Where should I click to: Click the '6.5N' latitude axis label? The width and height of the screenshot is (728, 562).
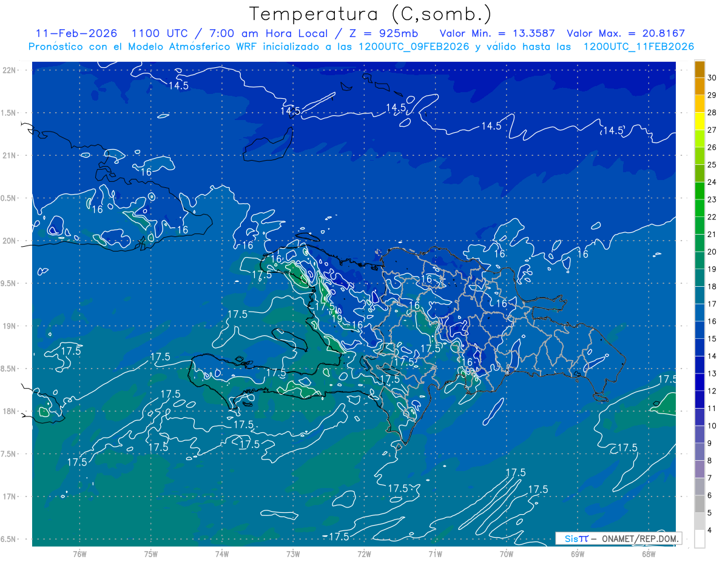tap(8, 539)
